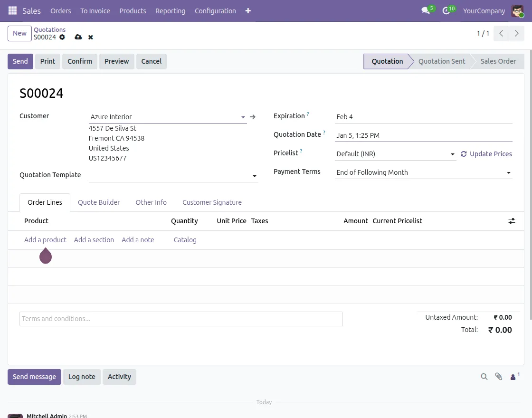Click the arrow link next to the Customer field
Viewport: 532px width, 418px height.
253,117
